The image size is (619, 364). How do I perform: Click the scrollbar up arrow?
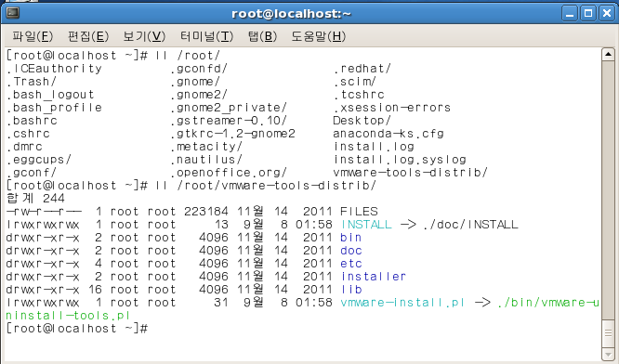coord(608,55)
